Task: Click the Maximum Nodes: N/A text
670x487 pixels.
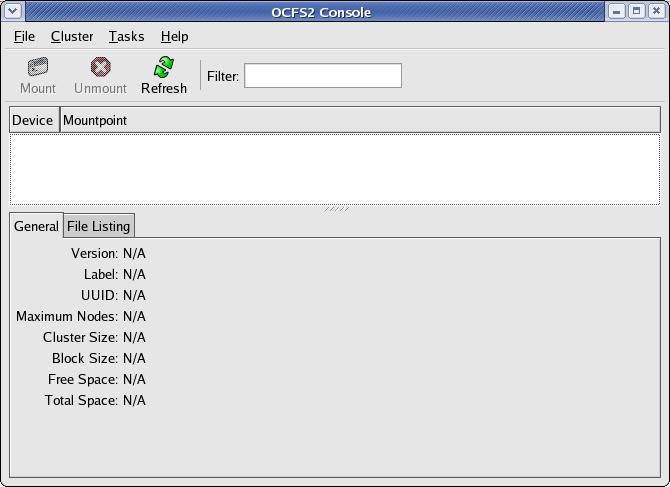Action: (81, 316)
